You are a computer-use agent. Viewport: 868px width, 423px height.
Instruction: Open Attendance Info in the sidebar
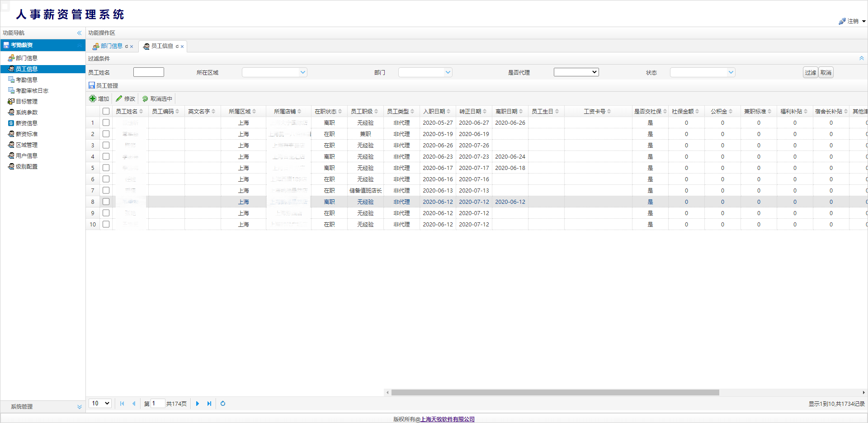pos(27,80)
